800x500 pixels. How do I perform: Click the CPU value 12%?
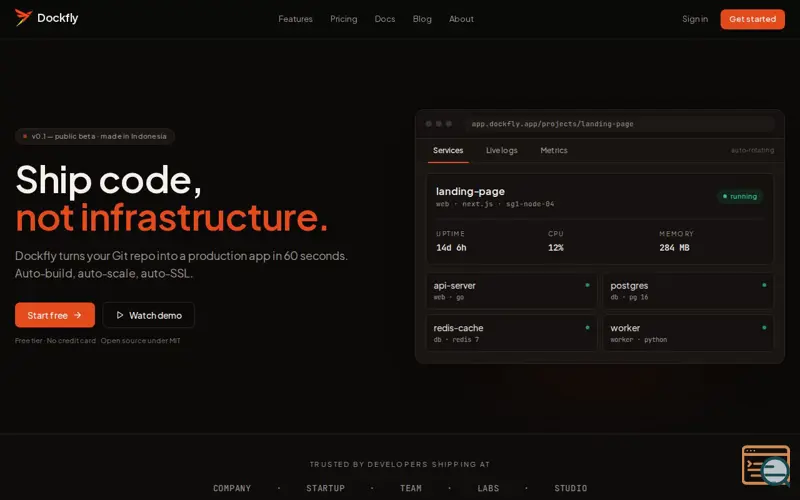click(x=556, y=247)
